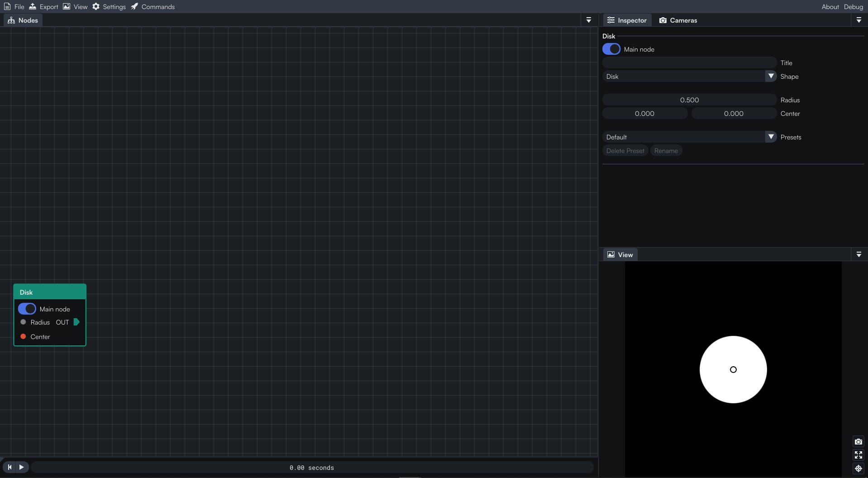Click the Shape dropdown arrow button
Image resolution: width=868 pixels, height=478 pixels.
[x=771, y=76]
